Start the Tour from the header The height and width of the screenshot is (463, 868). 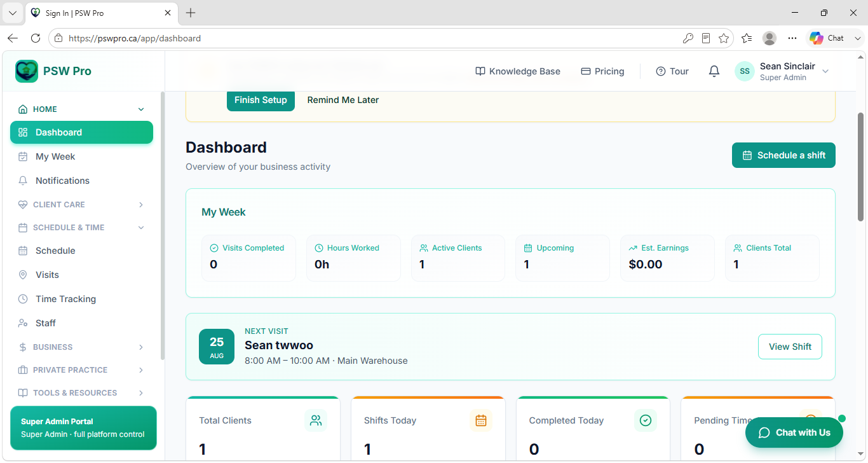coord(672,71)
